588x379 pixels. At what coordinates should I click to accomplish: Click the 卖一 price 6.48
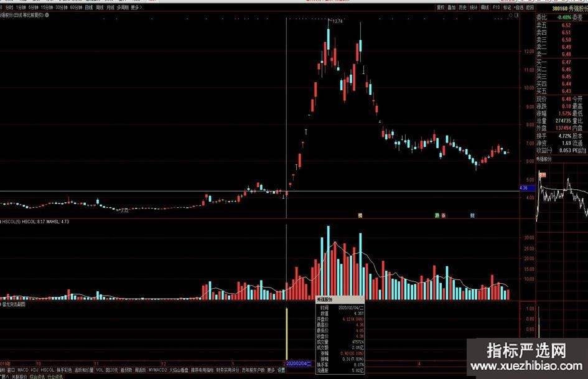pyautogui.click(x=566, y=54)
